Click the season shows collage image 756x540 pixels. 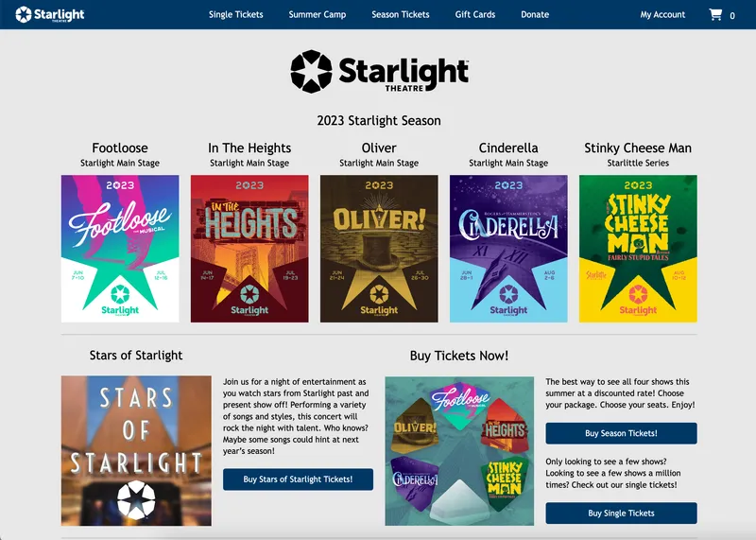pyautogui.click(x=459, y=451)
